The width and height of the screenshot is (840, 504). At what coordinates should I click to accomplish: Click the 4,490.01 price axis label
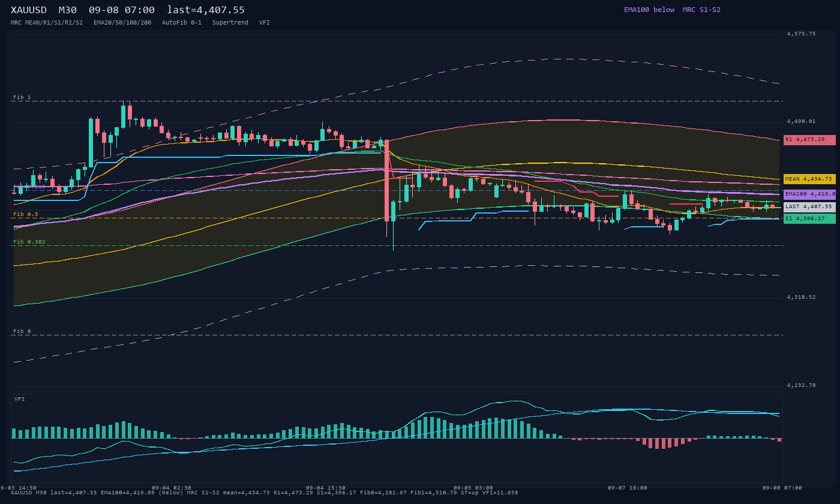click(802, 122)
